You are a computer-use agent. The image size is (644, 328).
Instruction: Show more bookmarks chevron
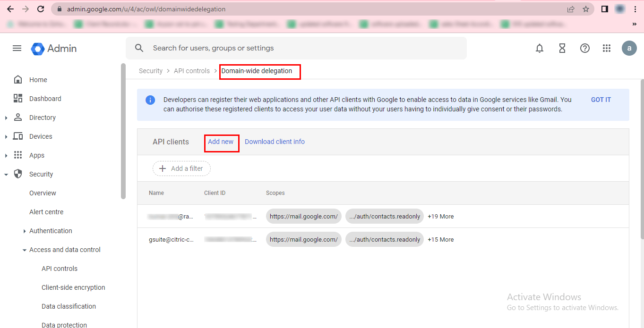point(634,24)
